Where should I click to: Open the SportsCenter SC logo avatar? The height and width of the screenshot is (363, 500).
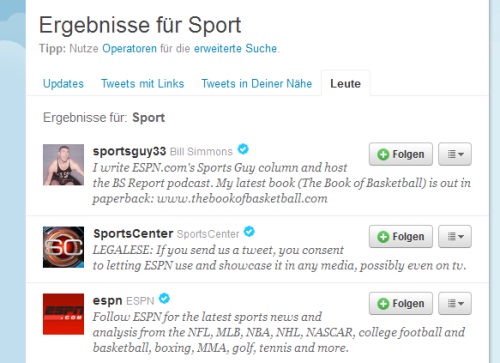[63, 247]
